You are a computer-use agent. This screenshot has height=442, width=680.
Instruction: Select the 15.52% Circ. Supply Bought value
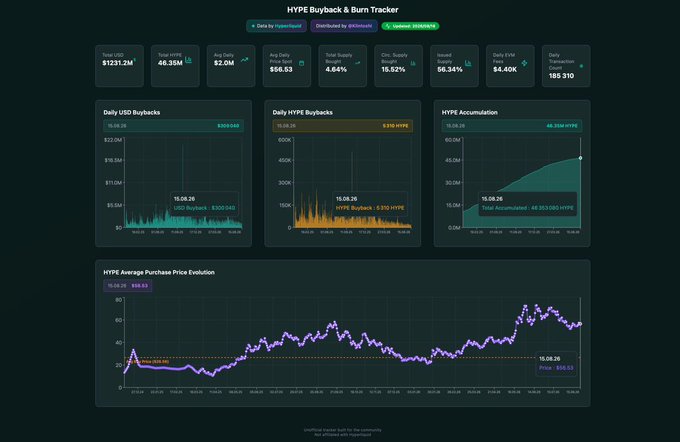point(393,69)
